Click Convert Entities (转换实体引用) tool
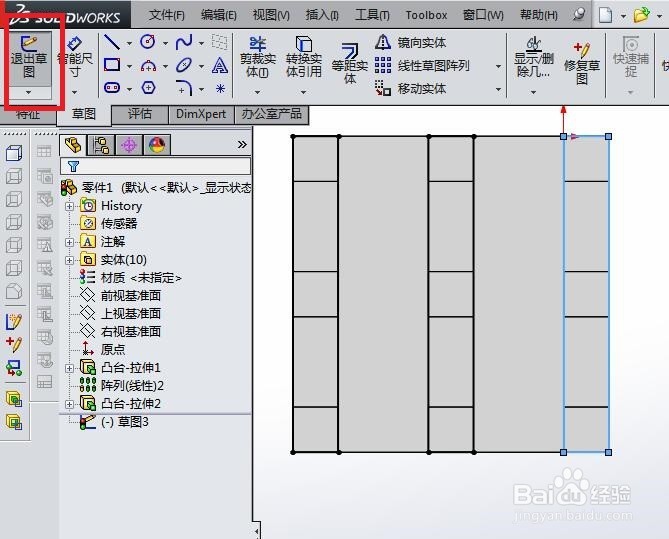The height and width of the screenshot is (539, 669). coord(303,58)
